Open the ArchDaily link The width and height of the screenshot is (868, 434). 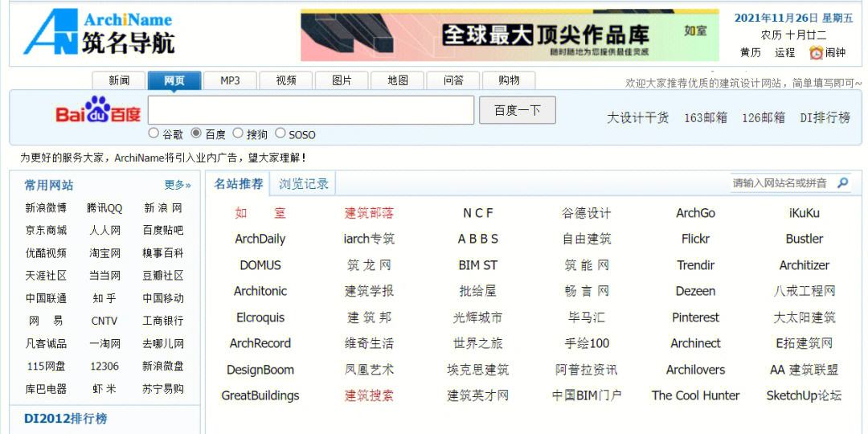260,240
